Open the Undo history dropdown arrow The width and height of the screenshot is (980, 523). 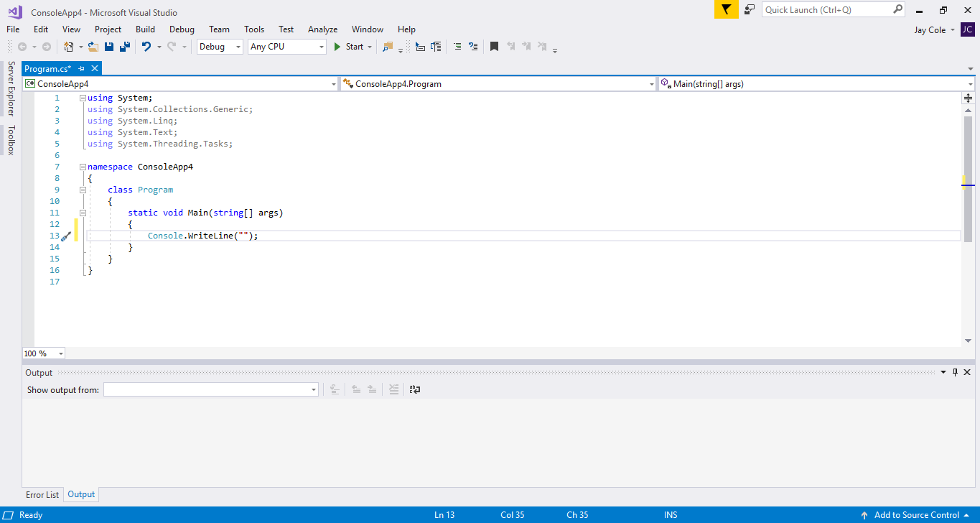(x=159, y=47)
